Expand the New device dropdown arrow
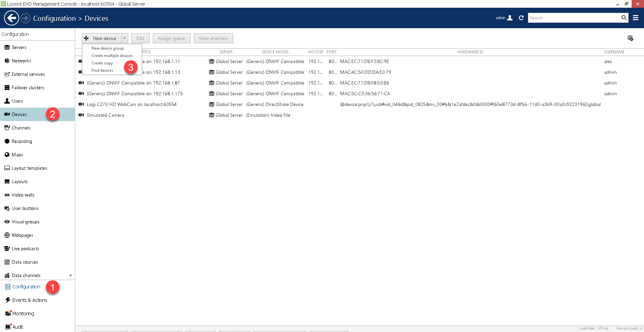 tap(124, 38)
